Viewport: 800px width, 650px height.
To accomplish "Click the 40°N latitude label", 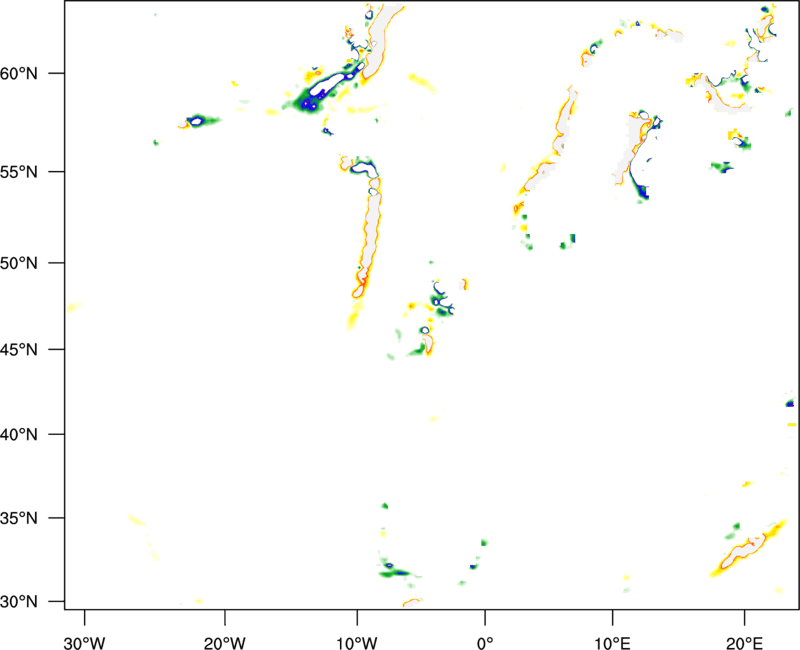I will pos(19,435).
